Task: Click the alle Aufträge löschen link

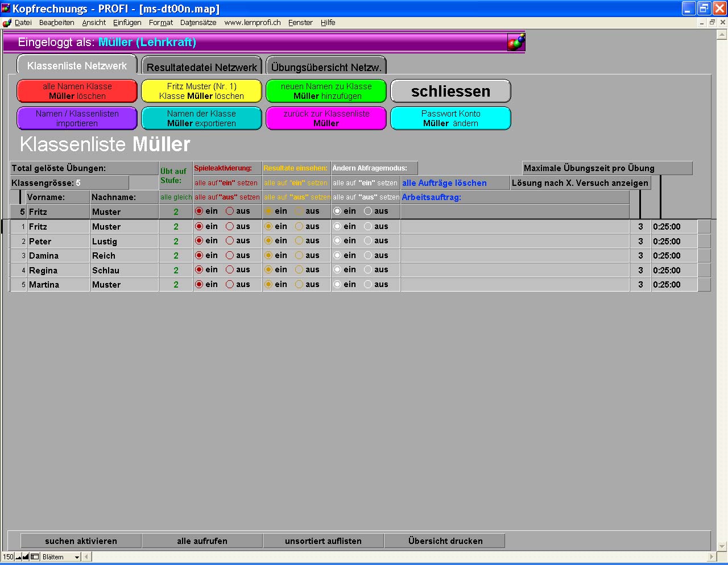Action: 444,183
